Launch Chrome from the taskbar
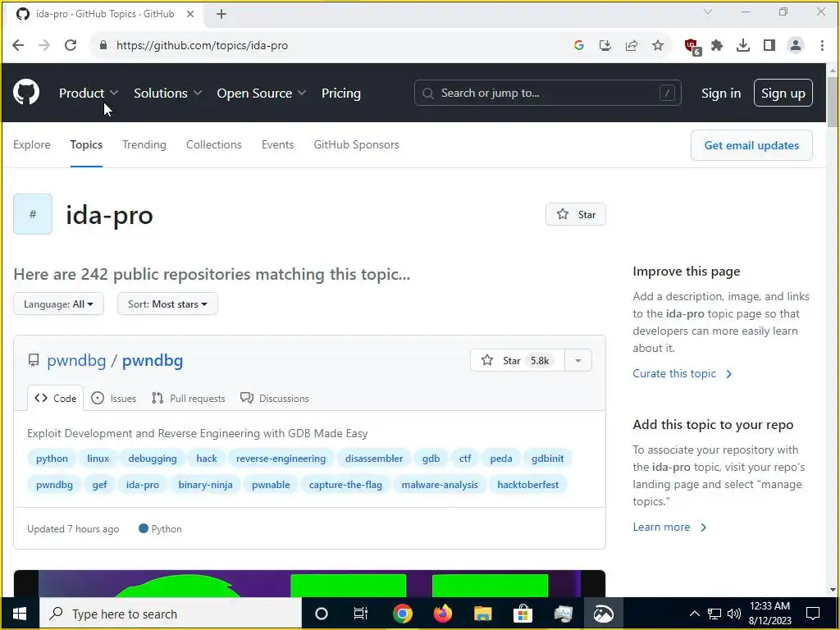 pyautogui.click(x=402, y=614)
